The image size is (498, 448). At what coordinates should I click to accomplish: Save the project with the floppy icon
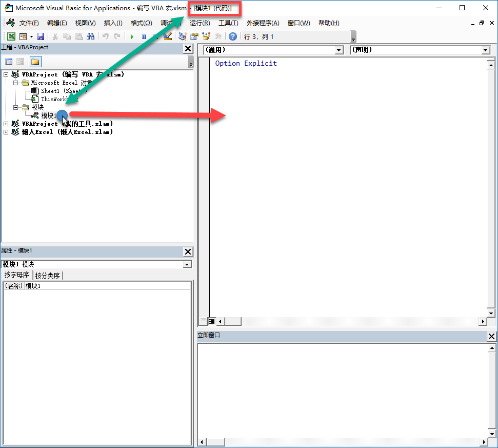click(41, 36)
